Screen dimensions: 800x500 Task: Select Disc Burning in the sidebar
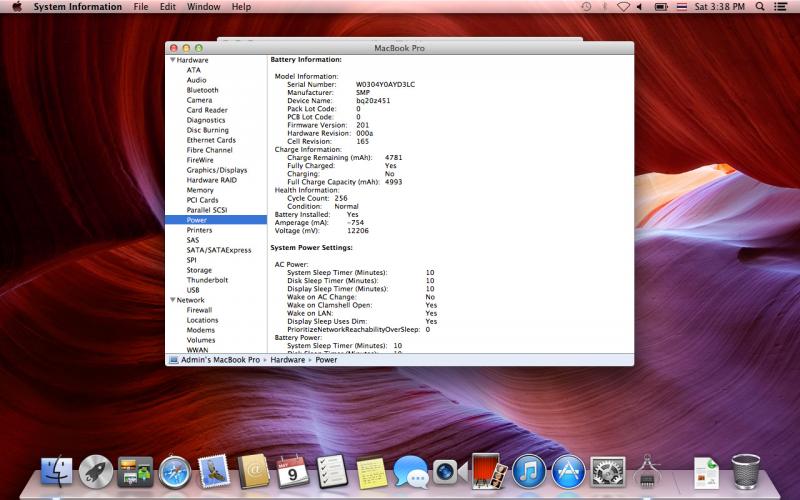208,130
